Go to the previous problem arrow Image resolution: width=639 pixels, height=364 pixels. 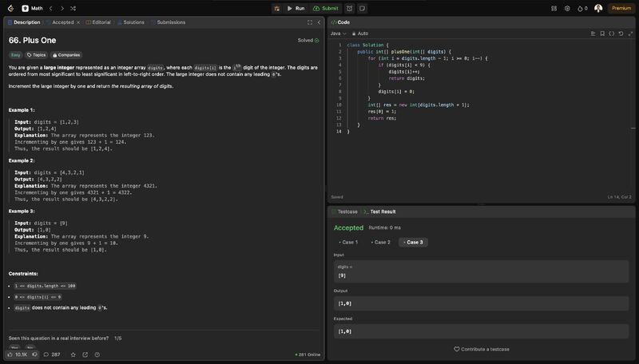(x=51, y=8)
